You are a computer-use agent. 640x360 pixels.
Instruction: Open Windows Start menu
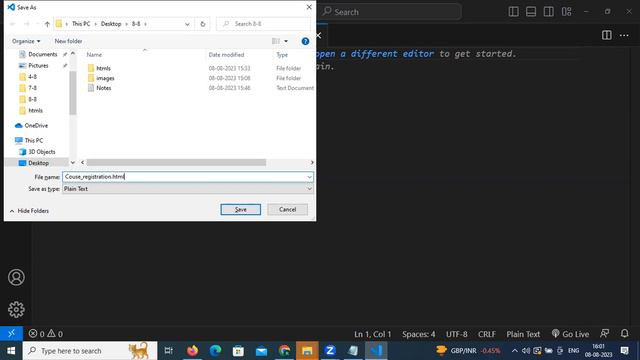11,351
